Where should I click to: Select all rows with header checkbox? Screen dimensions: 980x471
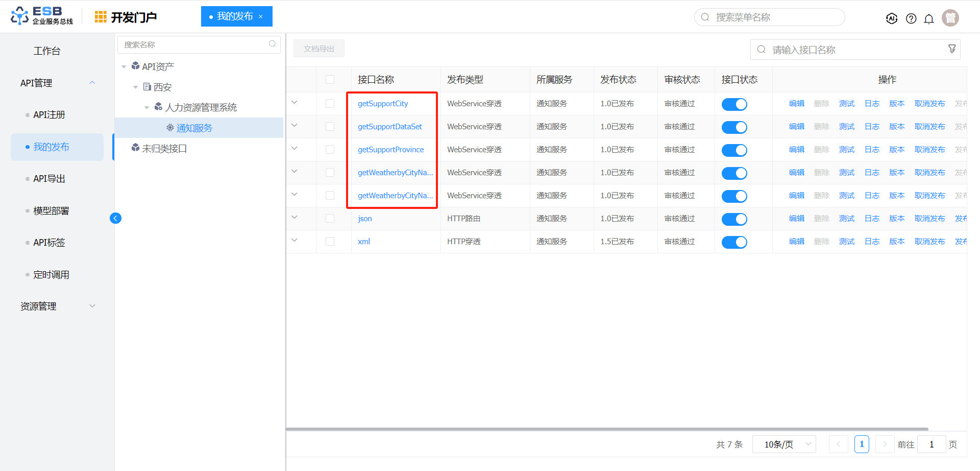pyautogui.click(x=330, y=80)
